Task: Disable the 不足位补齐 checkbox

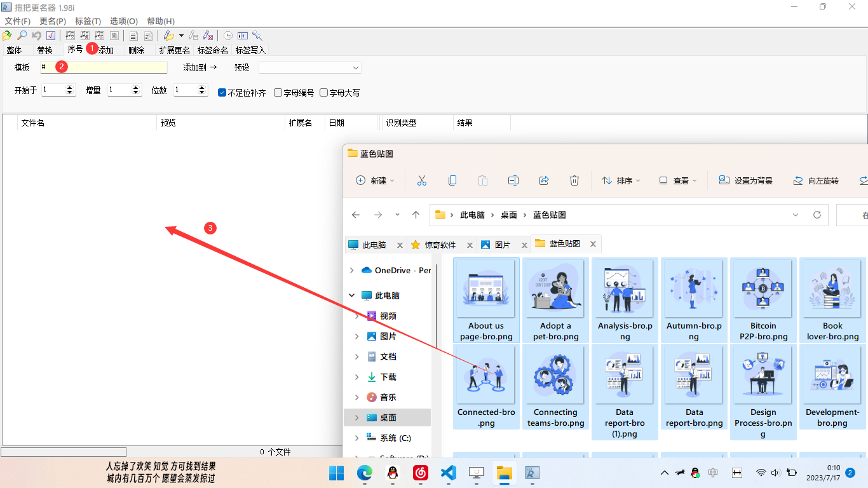Action: 222,92
